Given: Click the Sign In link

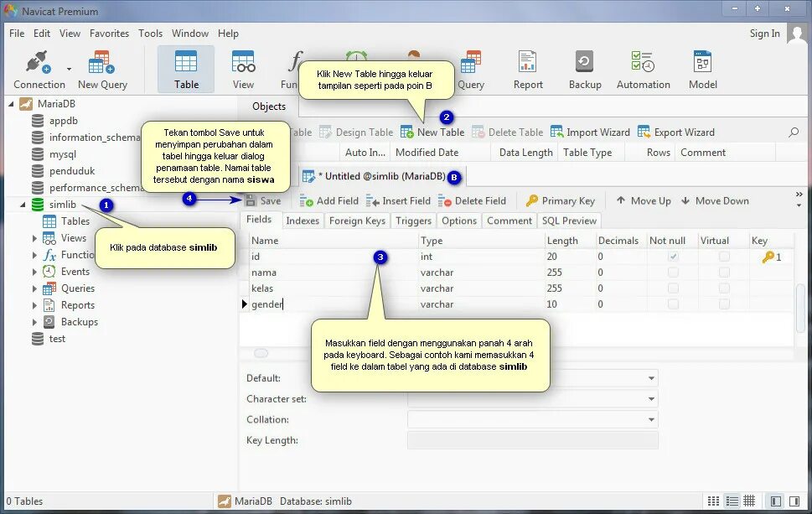Looking at the screenshot, I should click(764, 34).
